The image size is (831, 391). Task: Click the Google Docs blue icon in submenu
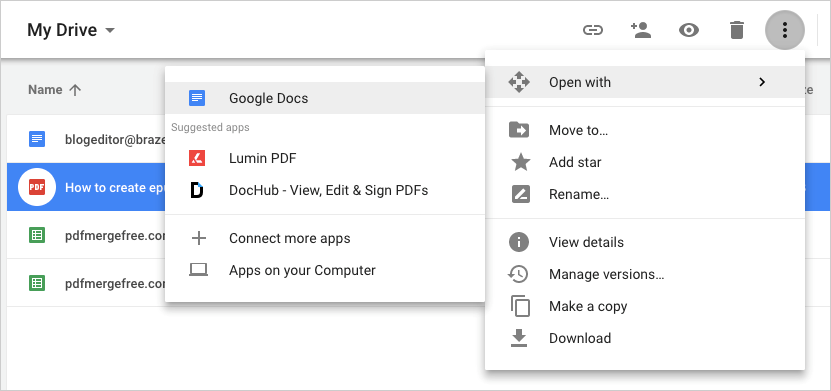click(197, 98)
